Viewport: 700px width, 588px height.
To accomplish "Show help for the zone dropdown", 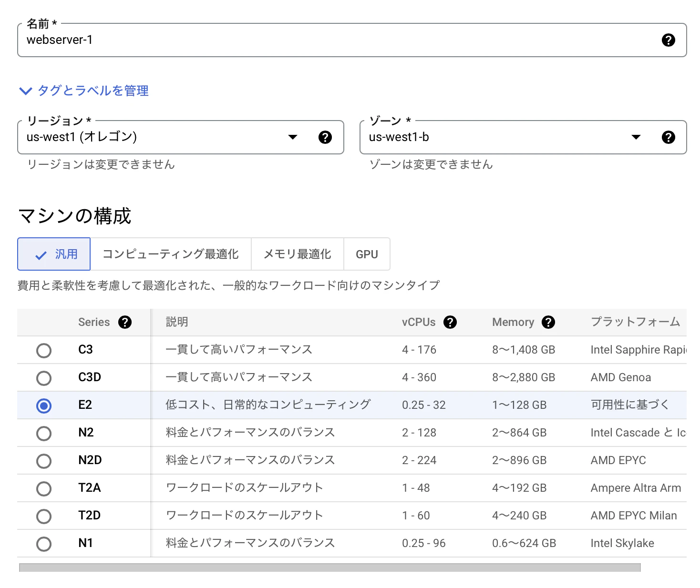I will tap(669, 137).
